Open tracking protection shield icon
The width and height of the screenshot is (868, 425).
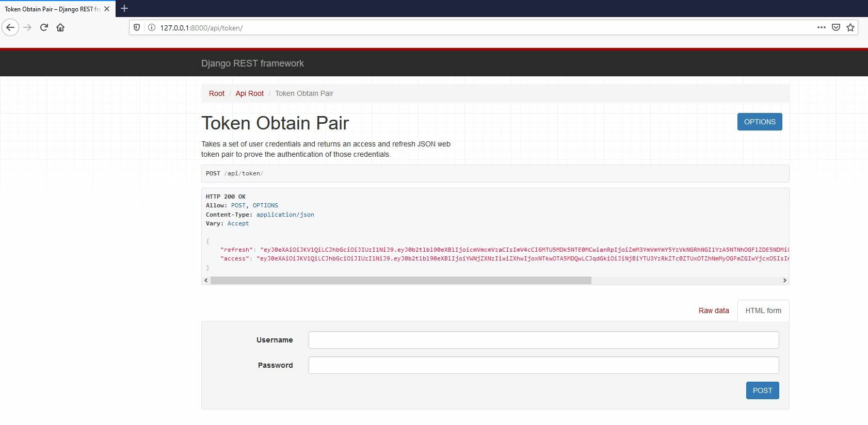(x=137, y=27)
